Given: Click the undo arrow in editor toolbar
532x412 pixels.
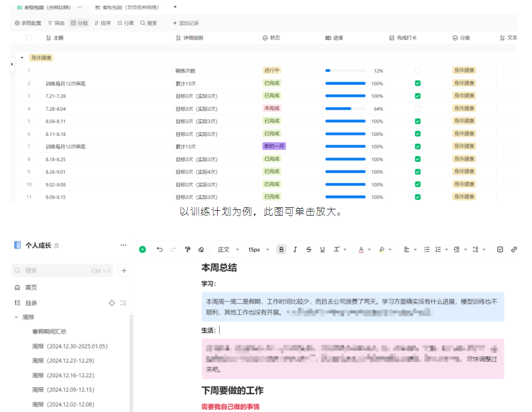Looking at the screenshot, I should pyautogui.click(x=160, y=250).
